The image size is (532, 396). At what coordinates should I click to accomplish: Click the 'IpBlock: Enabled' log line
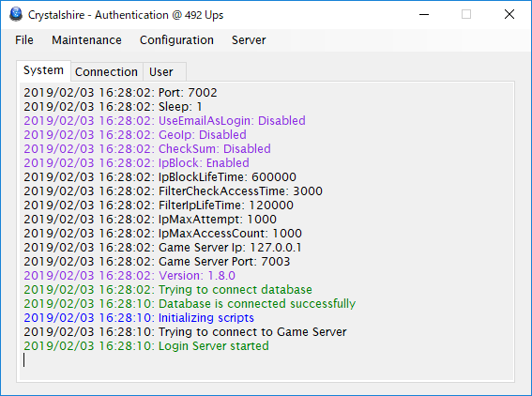click(136, 163)
